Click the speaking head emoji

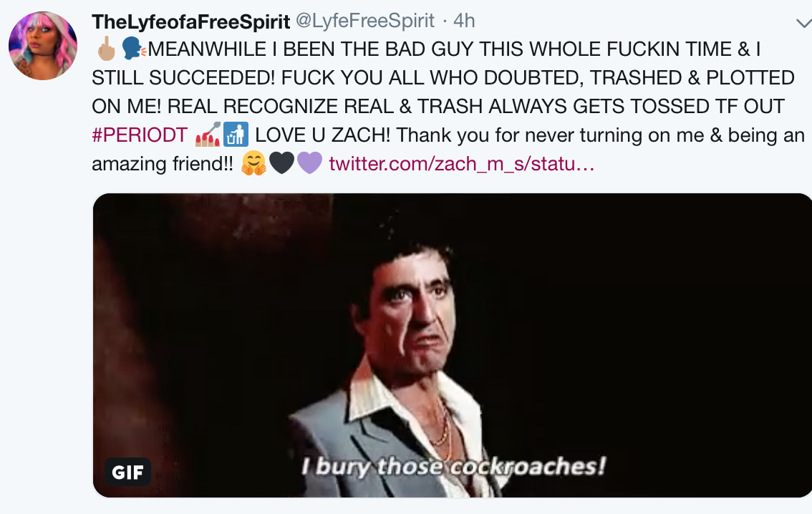tap(134, 49)
